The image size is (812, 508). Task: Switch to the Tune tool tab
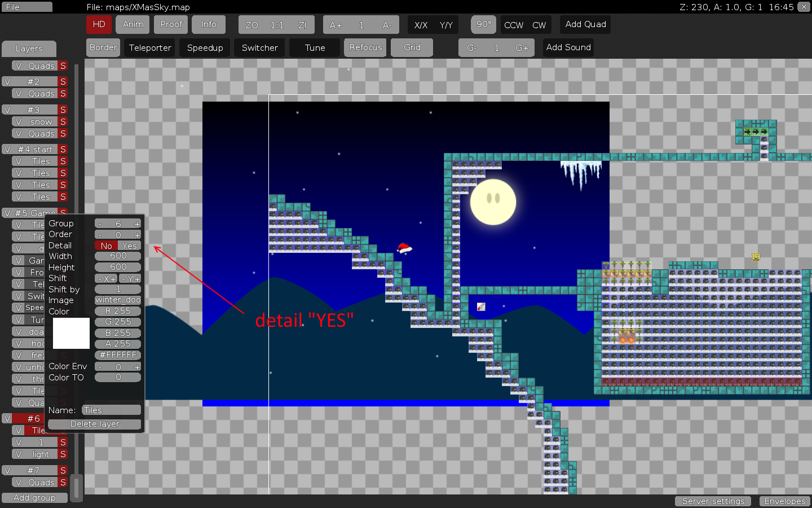click(314, 47)
